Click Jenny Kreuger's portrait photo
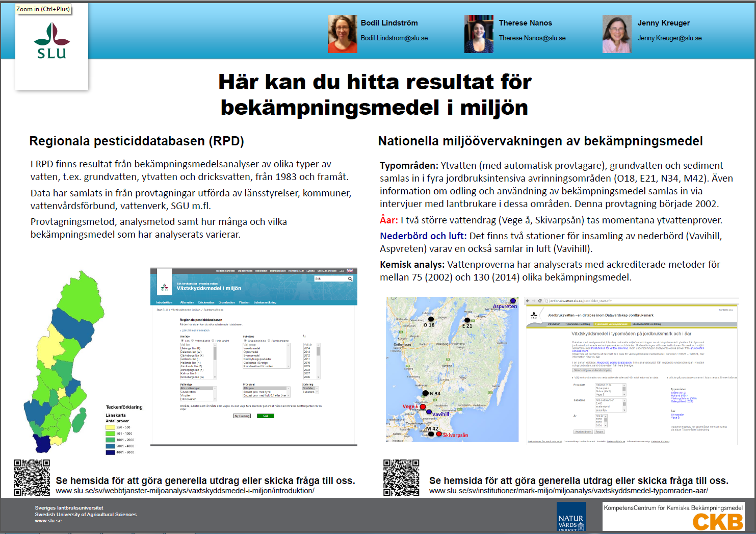This screenshot has width=756, height=534. [617, 34]
